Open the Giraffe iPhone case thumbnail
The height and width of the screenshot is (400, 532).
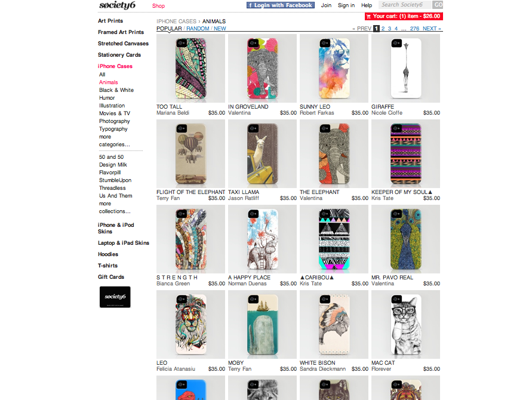click(405, 68)
